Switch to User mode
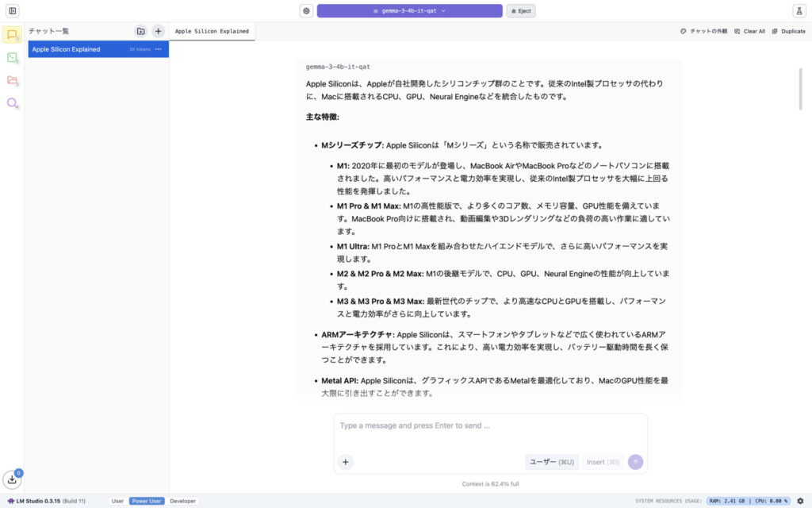 [117, 501]
